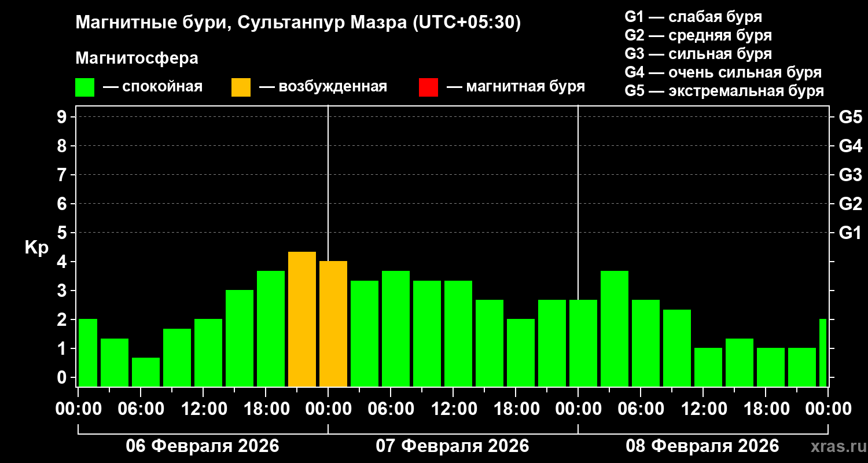The width and height of the screenshot is (868, 463).
Task: Click the "Kp" axis label
Action: pos(36,247)
